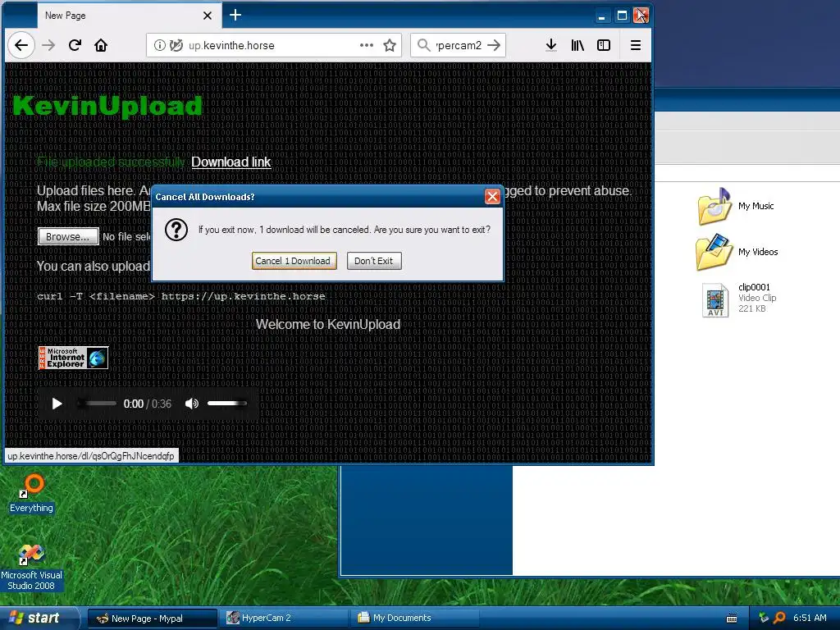Screen dimensions: 840x630
Task: Close the New Page tab
Action: coord(208,16)
